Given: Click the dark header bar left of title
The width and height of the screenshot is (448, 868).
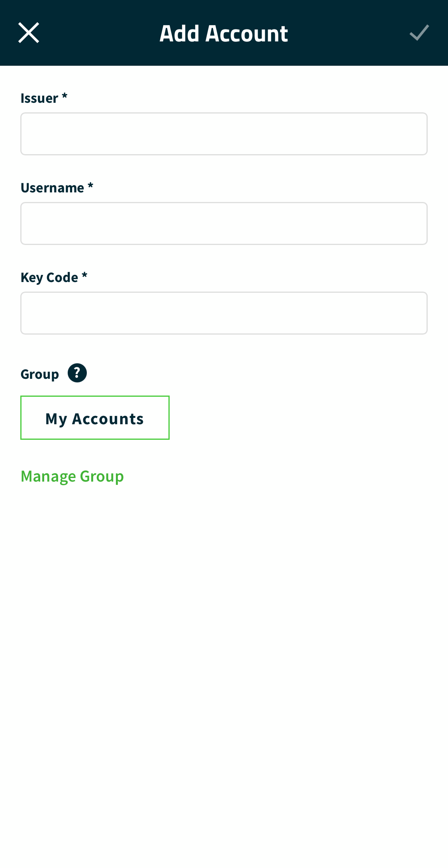Looking at the screenshot, I should (x=100, y=33).
